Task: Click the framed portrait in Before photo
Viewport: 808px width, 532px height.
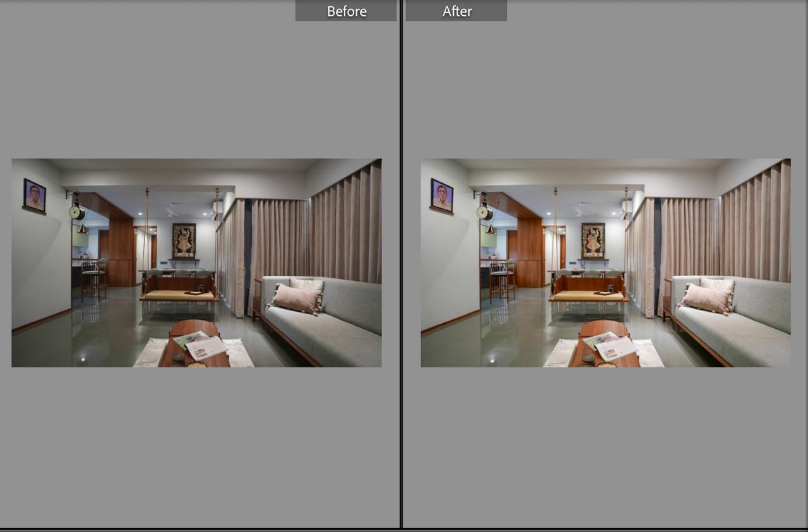Action: (x=35, y=196)
